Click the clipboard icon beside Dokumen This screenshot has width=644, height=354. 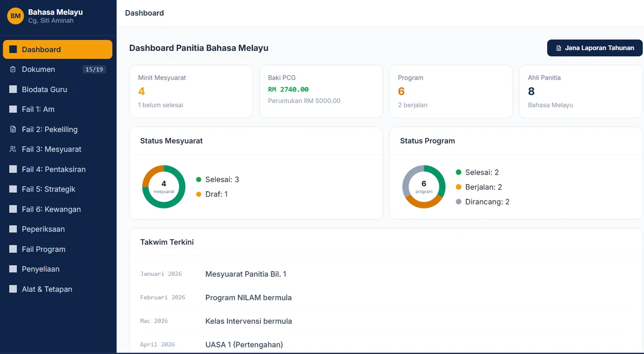[x=13, y=69]
